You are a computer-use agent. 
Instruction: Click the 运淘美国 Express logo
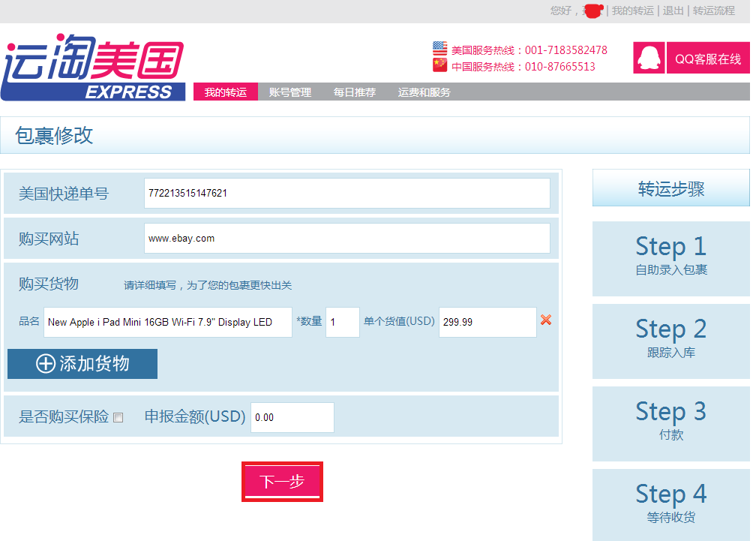pos(93,67)
